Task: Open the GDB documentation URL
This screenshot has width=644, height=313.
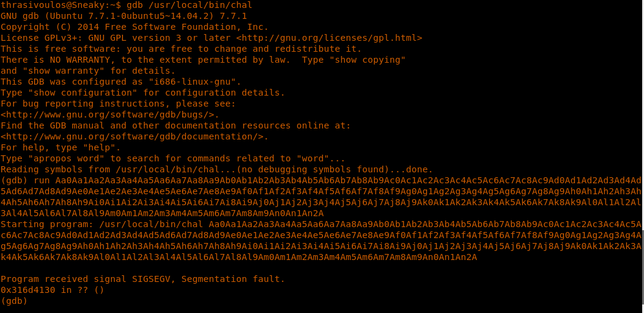Action: pyautogui.click(x=135, y=136)
